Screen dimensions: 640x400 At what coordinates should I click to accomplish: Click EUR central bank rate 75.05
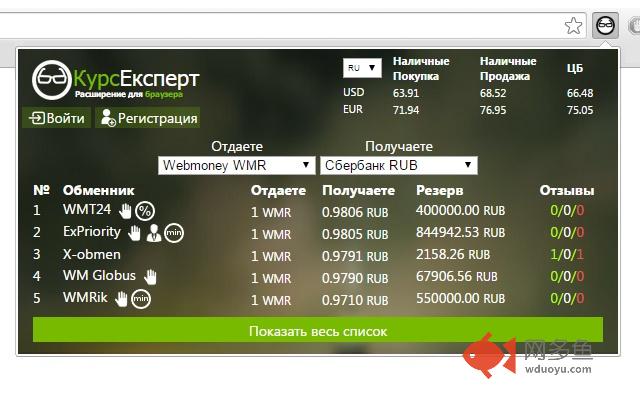click(x=580, y=110)
